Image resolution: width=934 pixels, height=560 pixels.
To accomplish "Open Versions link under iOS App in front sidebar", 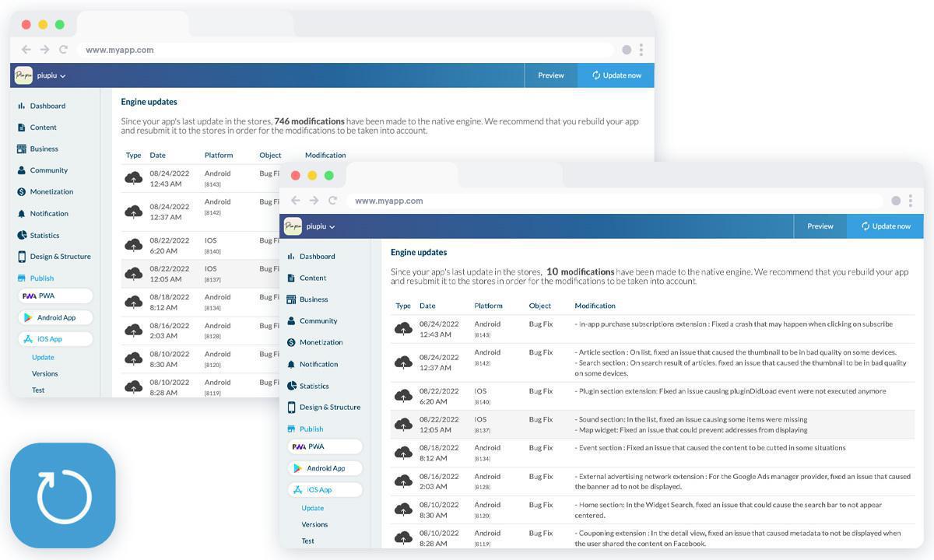I will coord(314,524).
